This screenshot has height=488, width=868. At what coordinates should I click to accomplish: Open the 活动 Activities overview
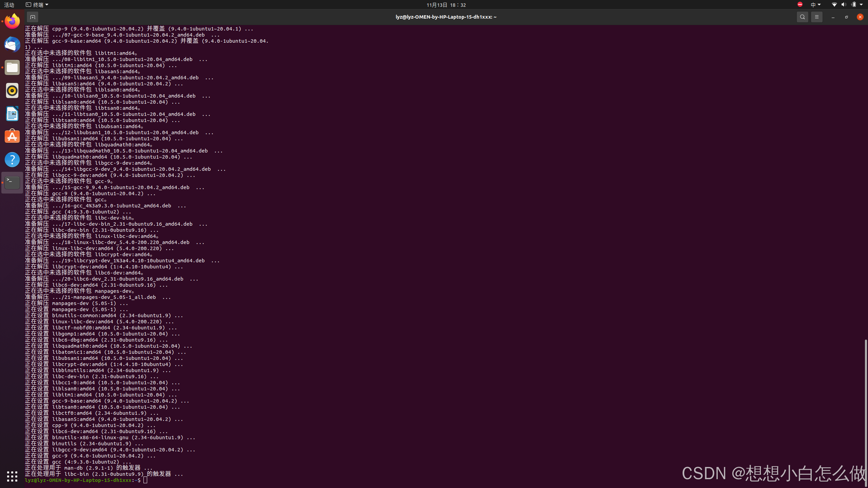pos(9,4)
